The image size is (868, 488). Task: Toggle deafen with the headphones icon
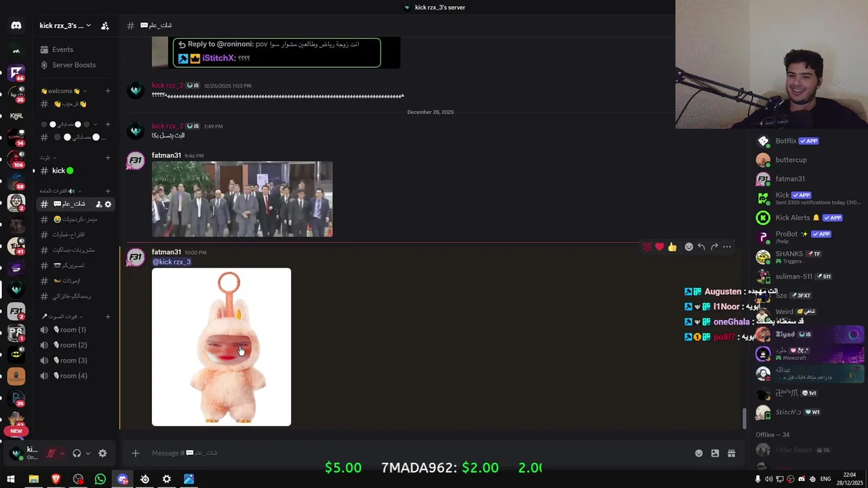[x=77, y=453]
